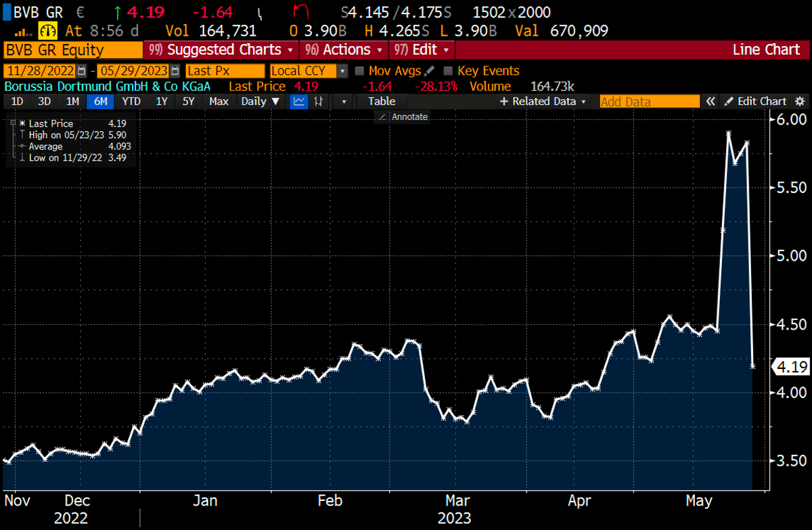Open the Annotate tool on the chart
The image size is (812, 530).
(404, 116)
